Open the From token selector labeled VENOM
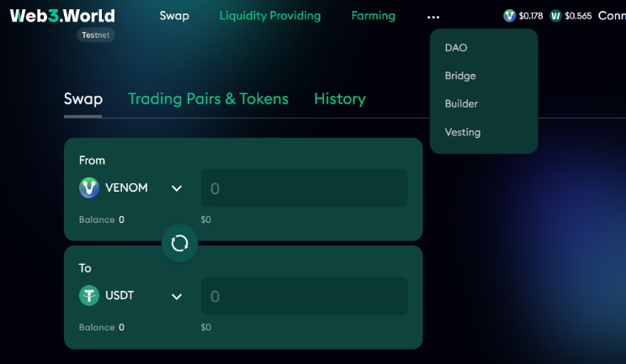The image size is (626, 364). (x=131, y=187)
